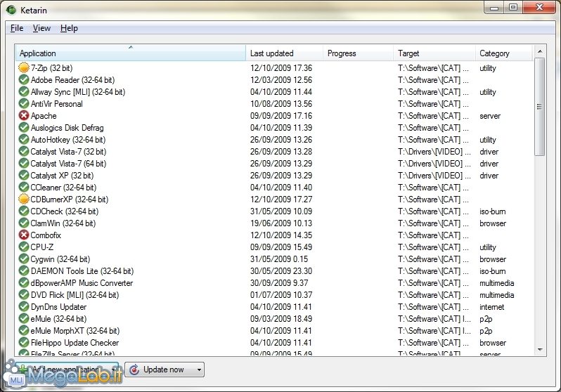Click the green check icon for CPU-Z

point(24,247)
